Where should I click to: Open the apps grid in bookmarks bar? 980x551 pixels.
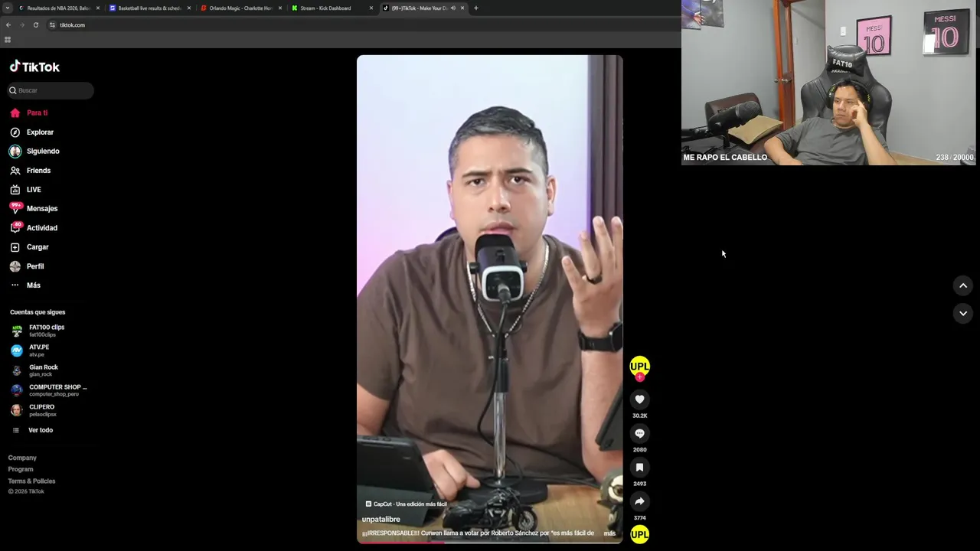tap(8, 39)
